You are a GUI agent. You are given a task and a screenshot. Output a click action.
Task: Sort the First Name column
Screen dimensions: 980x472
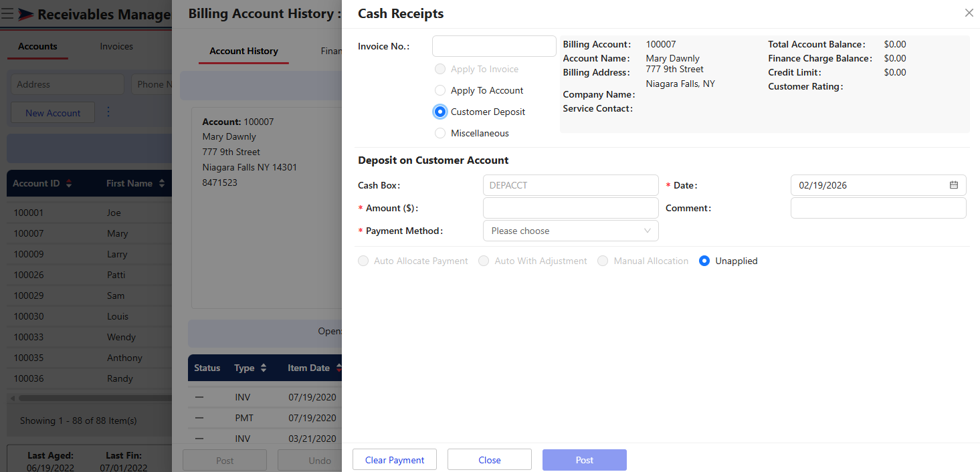point(161,184)
